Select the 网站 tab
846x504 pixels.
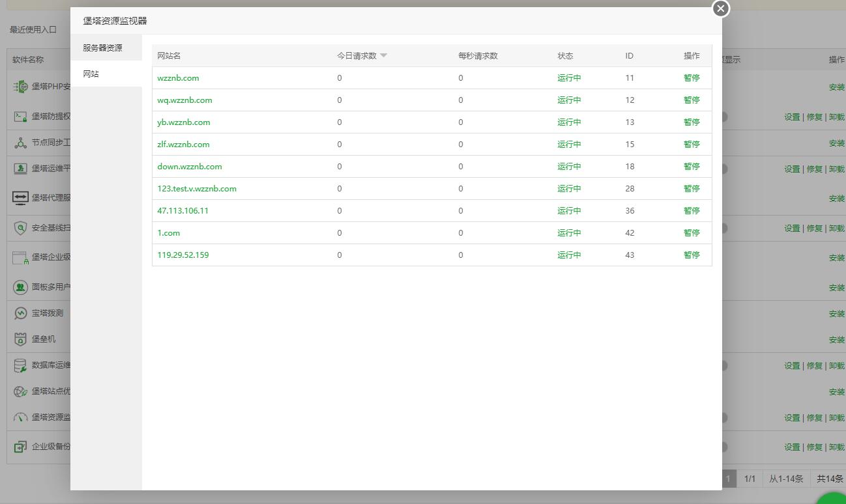point(106,74)
